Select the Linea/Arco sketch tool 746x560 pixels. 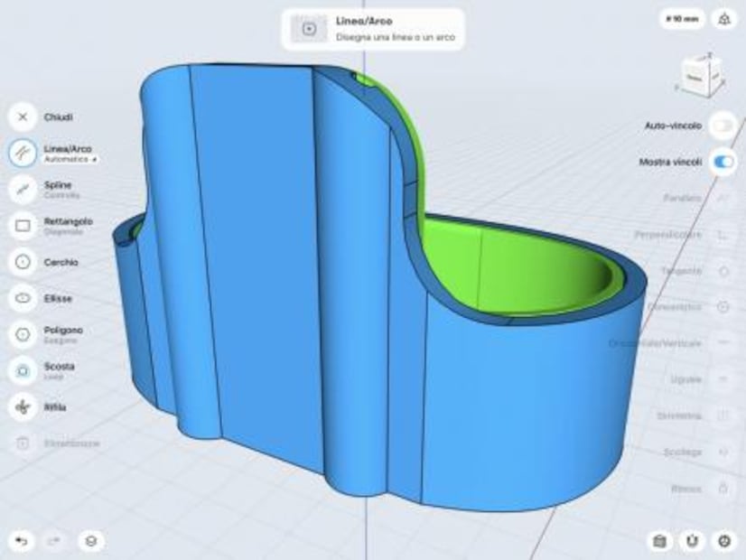23,152
